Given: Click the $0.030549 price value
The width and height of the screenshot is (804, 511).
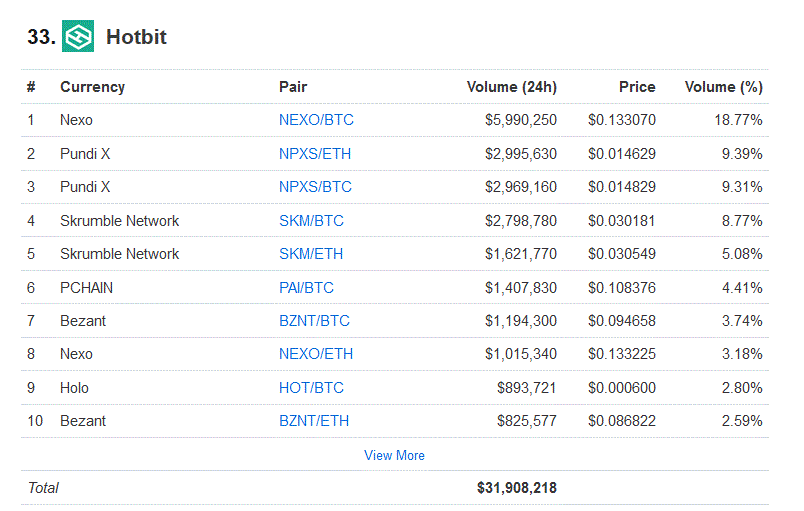Looking at the screenshot, I should 622,254.
